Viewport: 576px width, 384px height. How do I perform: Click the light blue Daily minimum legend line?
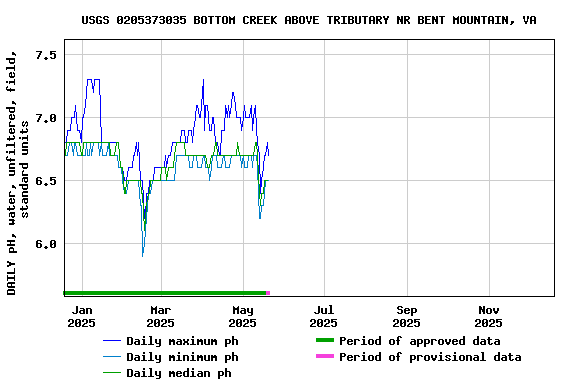click(x=112, y=357)
